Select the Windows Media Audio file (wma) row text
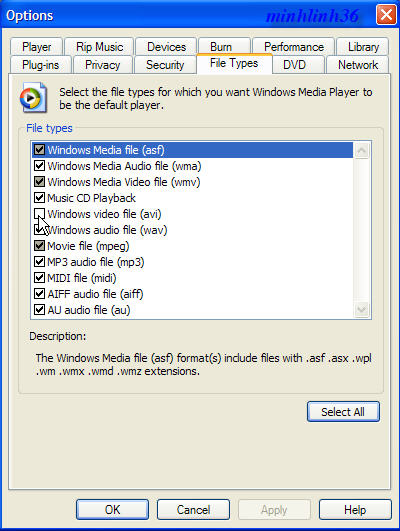 (x=124, y=166)
